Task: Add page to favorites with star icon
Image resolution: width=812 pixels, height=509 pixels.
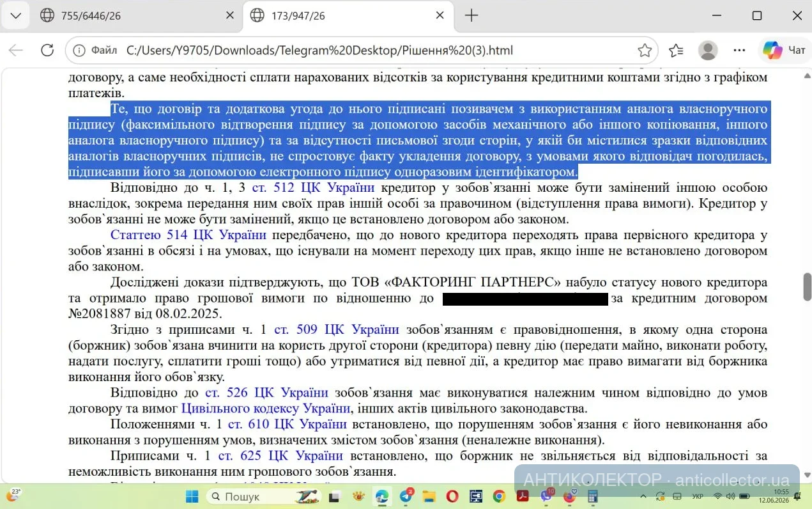Action: click(x=645, y=50)
